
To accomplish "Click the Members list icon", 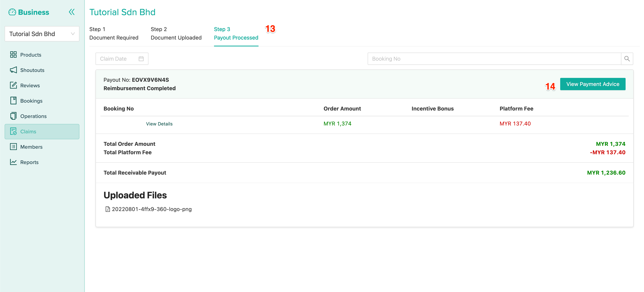I will click(13, 147).
